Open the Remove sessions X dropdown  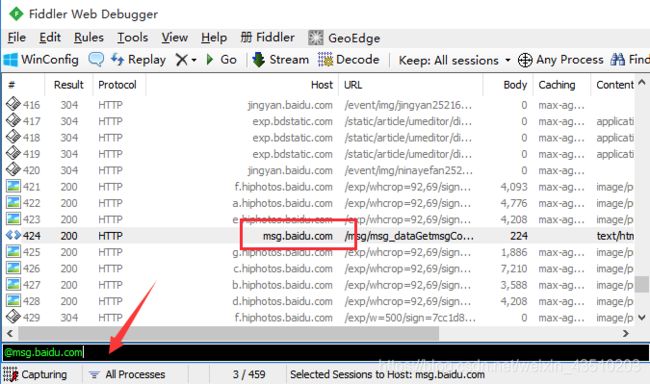[185, 60]
